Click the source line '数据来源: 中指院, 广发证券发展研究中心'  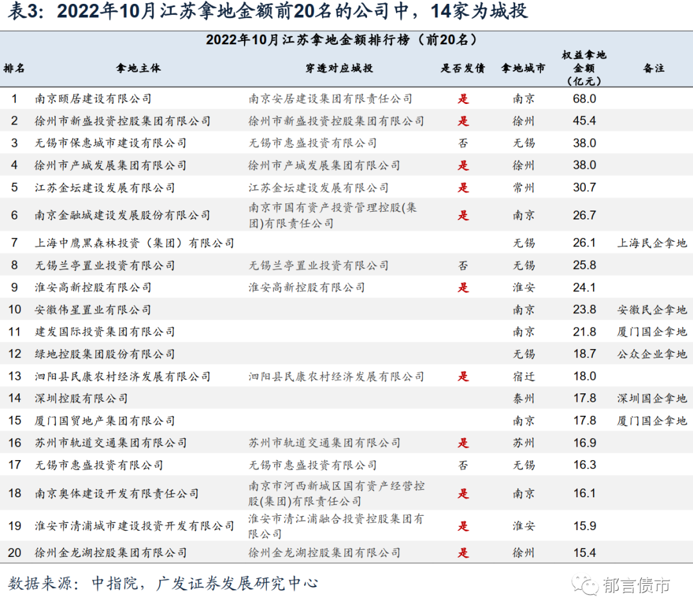pos(163,584)
